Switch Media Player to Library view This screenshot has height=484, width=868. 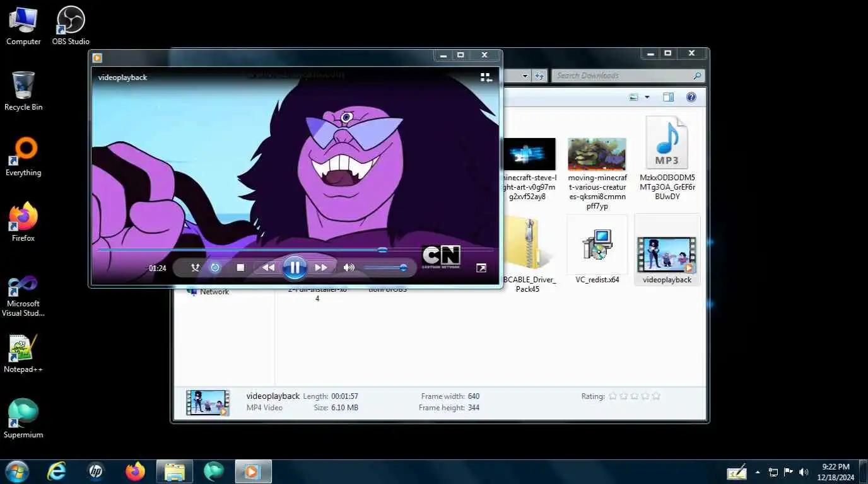pyautogui.click(x=486, y=78)
